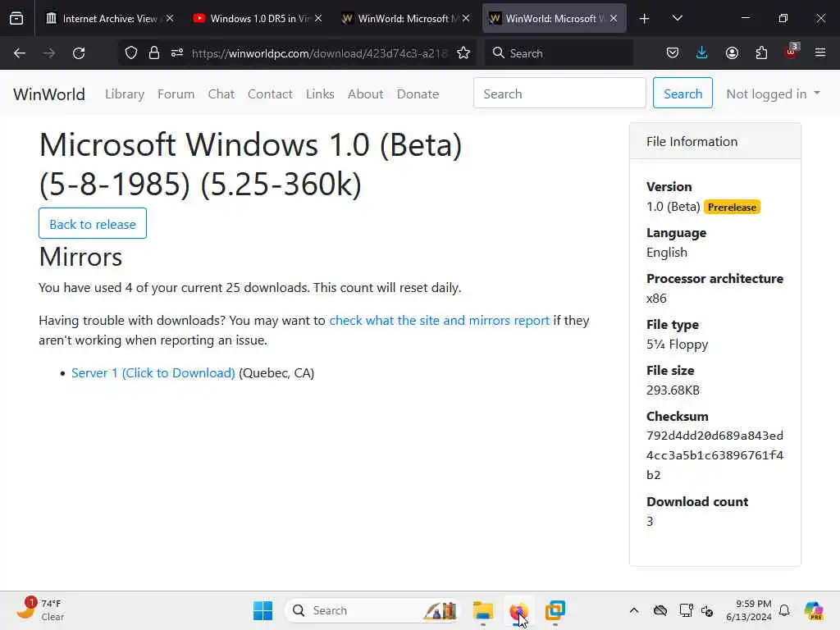Expand the list all tabs dropdown

677,18
